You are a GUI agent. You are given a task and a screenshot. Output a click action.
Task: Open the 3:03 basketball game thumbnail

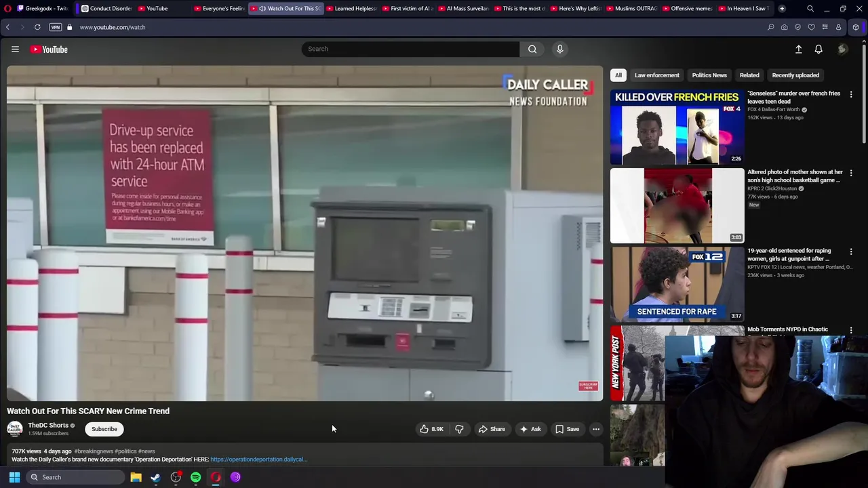pos(677,206)
